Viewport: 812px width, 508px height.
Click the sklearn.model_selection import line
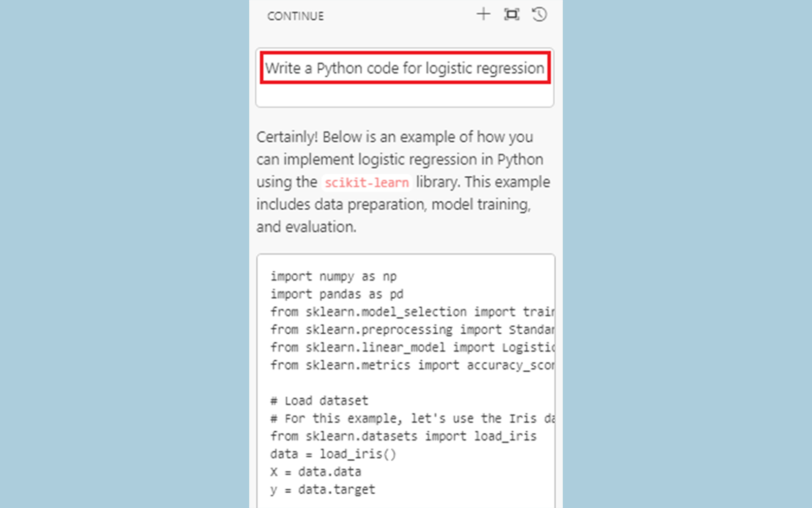412,312
